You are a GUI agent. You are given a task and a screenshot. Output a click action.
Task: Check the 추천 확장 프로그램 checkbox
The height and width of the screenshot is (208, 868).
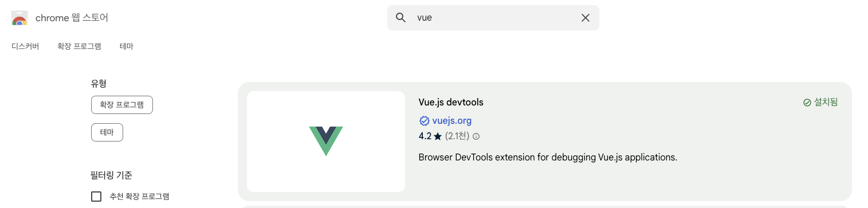pyautogui.click(x=96, y=197)
